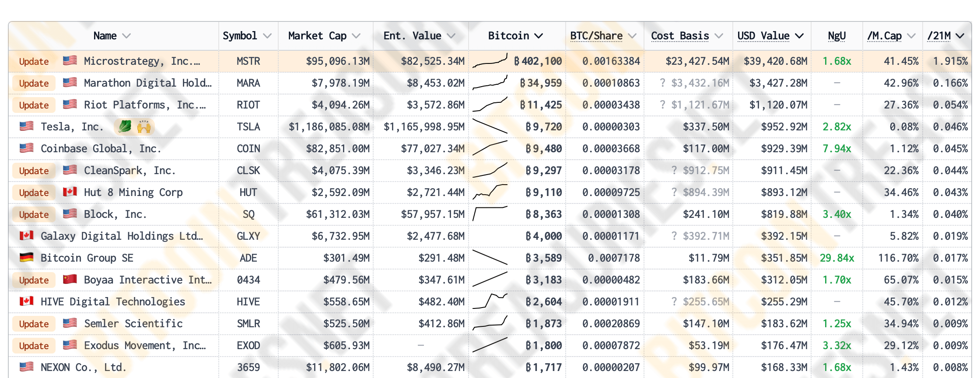980x378 pixels.
Task: Click the $1,186,085.08M market cap cell
Action: coord(329,127)
